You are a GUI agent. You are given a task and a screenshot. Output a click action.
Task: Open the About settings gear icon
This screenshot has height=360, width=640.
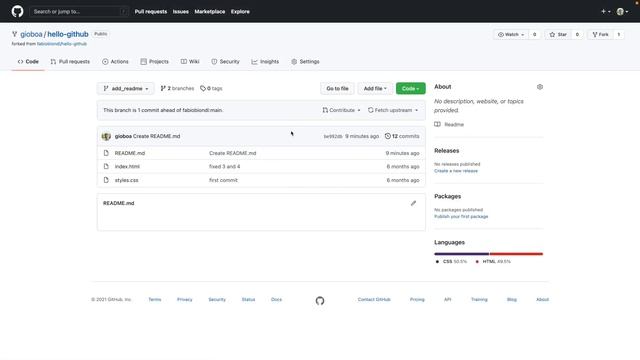coord(540,87)
